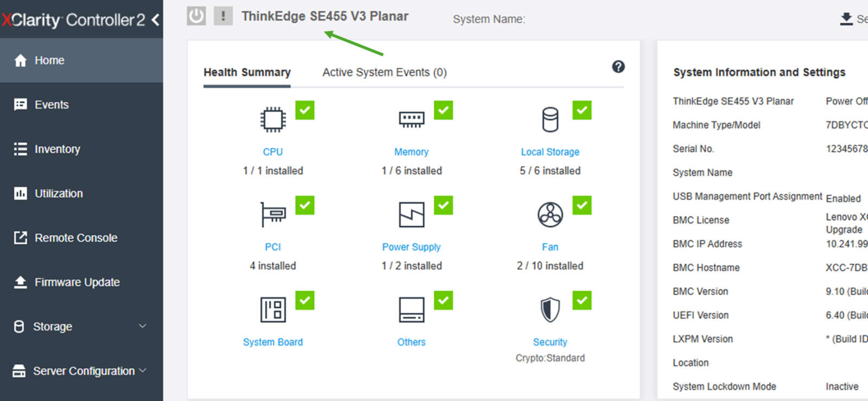Open Events in the sidebar
Image resolution: width=868 pixels, height=401 pixels.
point(81,105)
